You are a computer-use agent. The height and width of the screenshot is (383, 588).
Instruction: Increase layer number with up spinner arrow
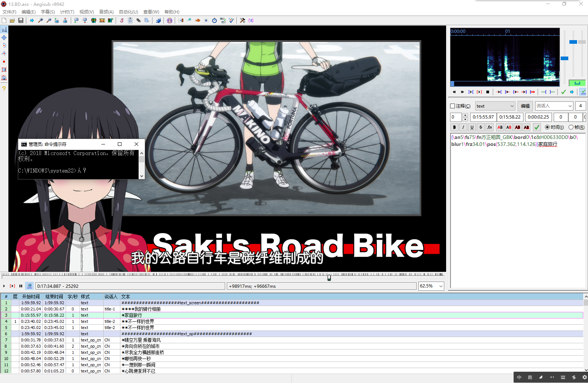point(465,115)
